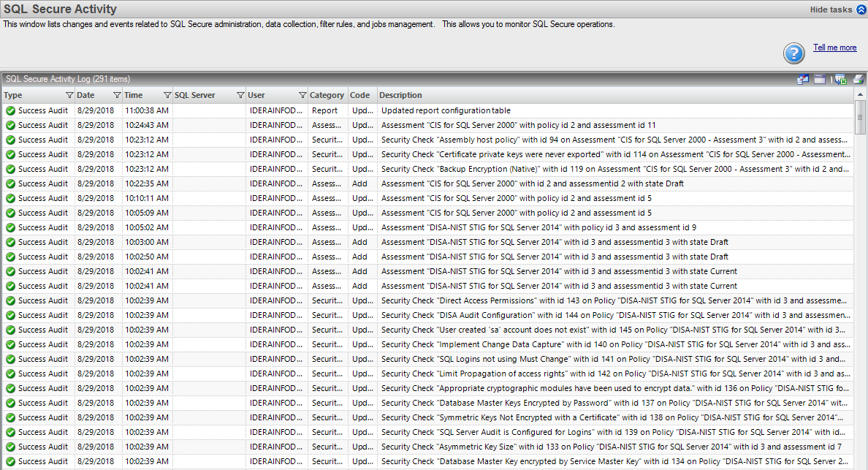Sort by the Category column header
The image size is (868, 470).
pos(327,95)
